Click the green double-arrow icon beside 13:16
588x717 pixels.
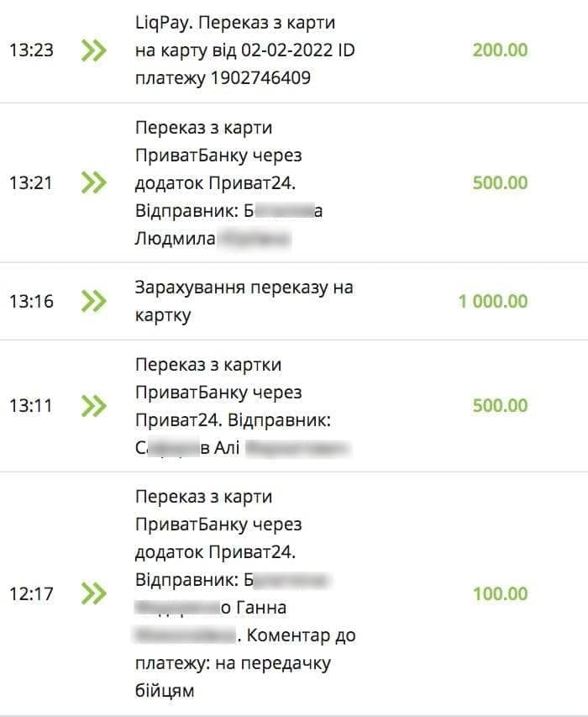pyautogui.click(x=94, y=301)
